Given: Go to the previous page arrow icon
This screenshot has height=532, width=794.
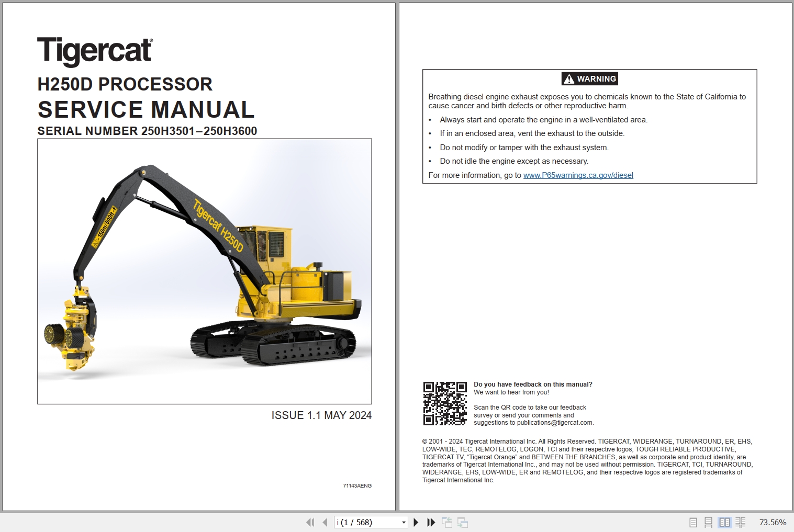Looking at the screenshot, I should pos(324,522).
